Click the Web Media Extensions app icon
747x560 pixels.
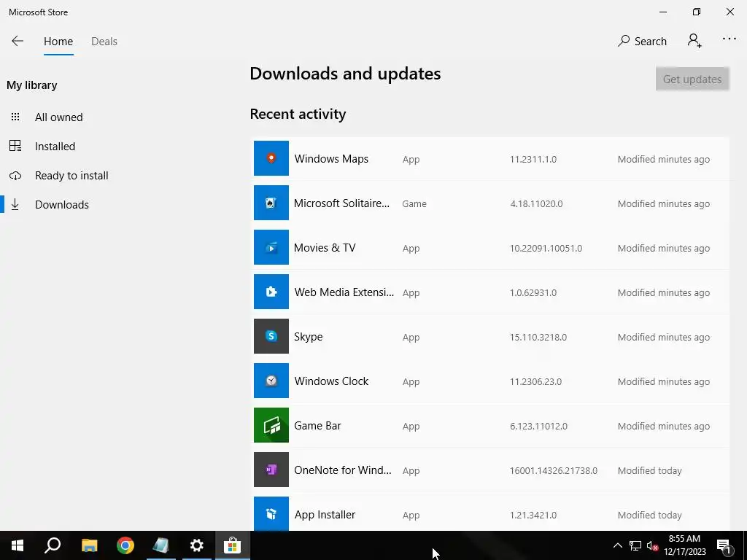[x=271, y=292]
